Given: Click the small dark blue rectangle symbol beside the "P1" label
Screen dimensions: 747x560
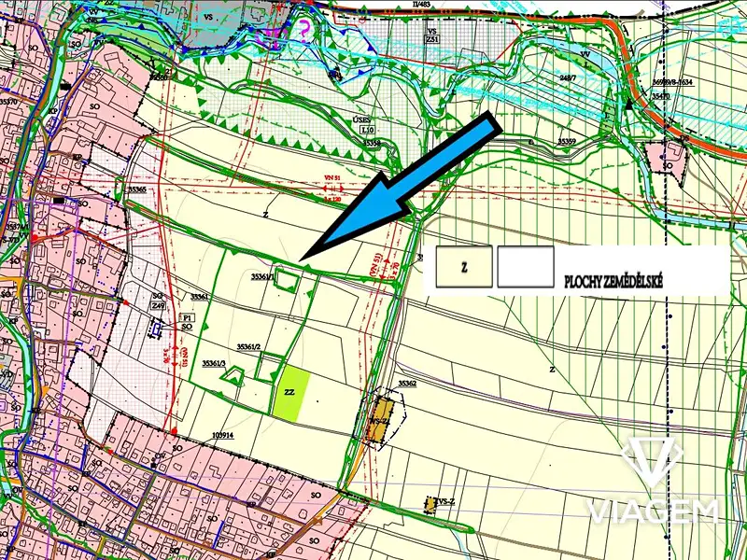Looking at the screenshot, I should pos(157,329).
